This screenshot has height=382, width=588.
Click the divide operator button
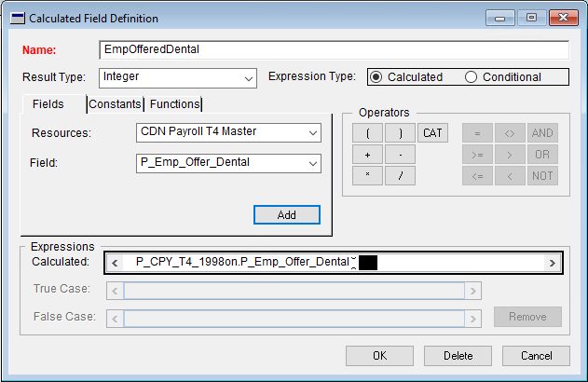click(x=400, y=176)
